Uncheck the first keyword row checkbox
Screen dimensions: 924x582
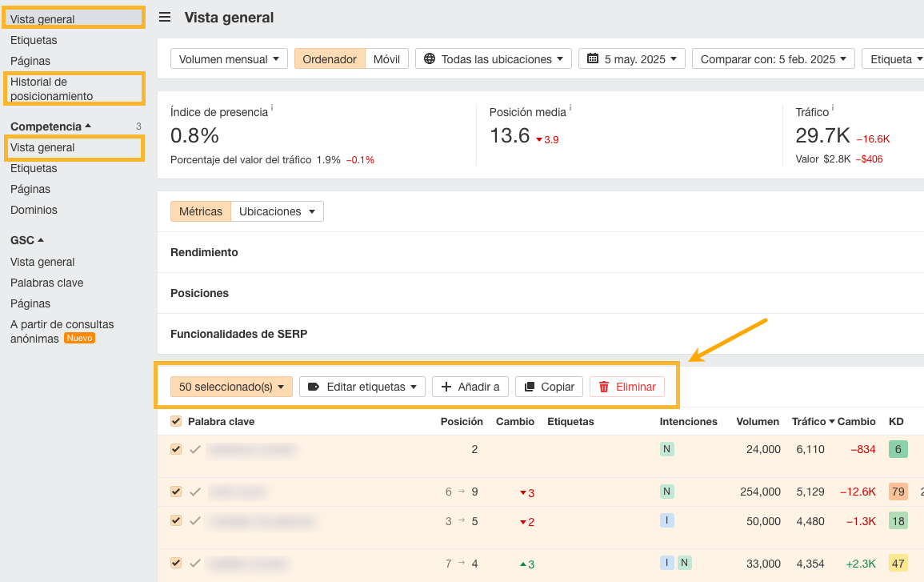(175, 449)
